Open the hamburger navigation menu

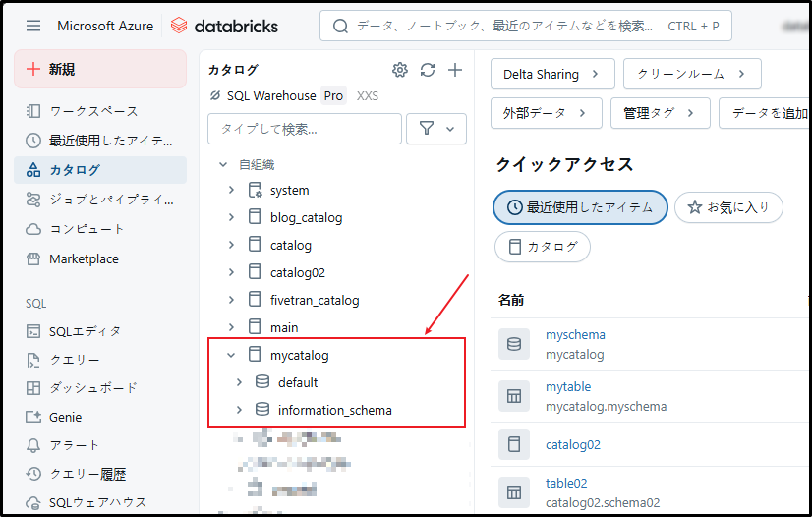tap(33, 26)
